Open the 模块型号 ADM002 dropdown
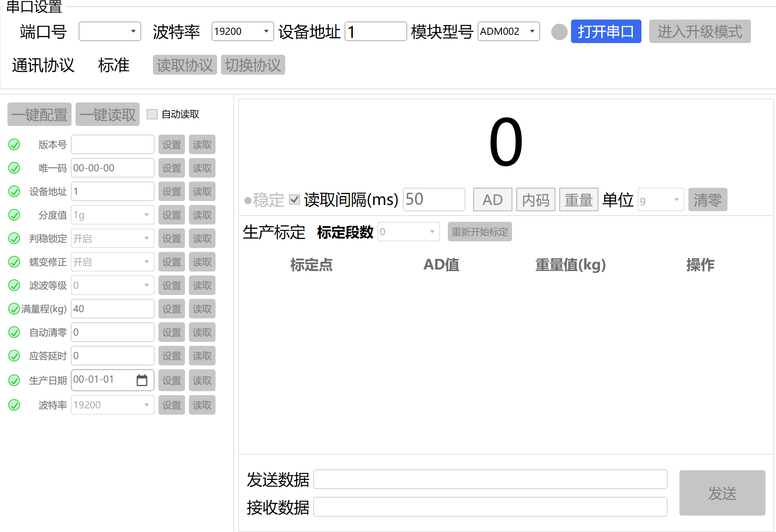This screenshot has height=532, width=776. pos(508,31)
